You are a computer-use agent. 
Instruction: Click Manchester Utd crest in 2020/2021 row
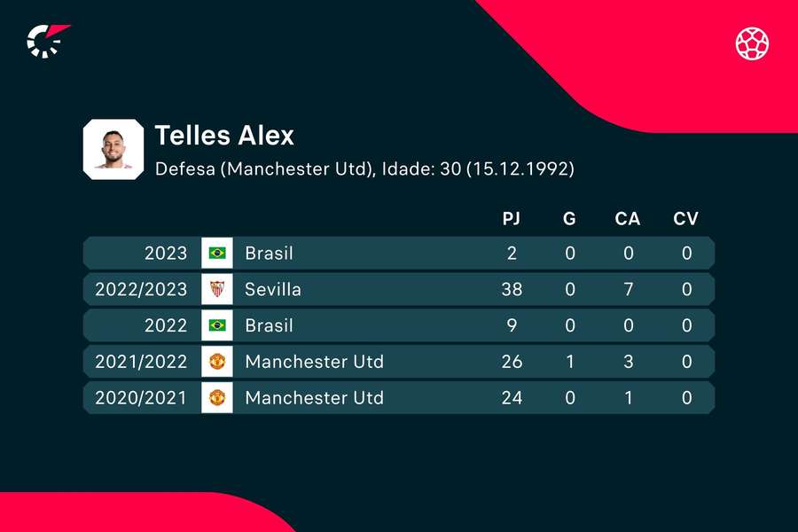point(217,398)
